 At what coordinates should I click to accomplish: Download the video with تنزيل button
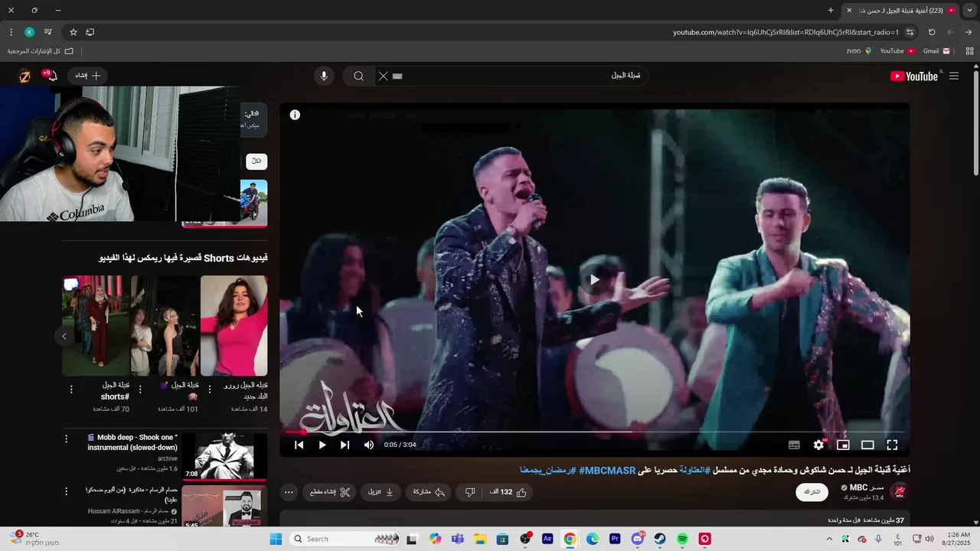[x=381, y=492]
